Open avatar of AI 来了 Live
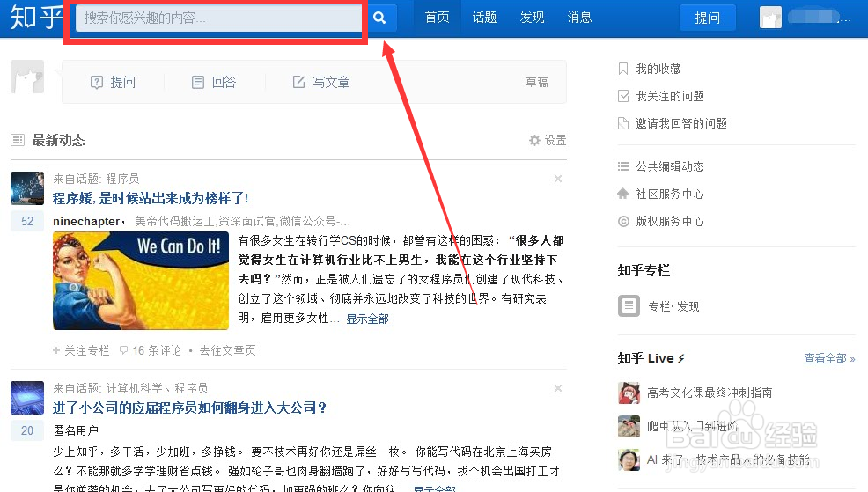The width and height of the screenshot is (868, 492). (x=629, y=459)
